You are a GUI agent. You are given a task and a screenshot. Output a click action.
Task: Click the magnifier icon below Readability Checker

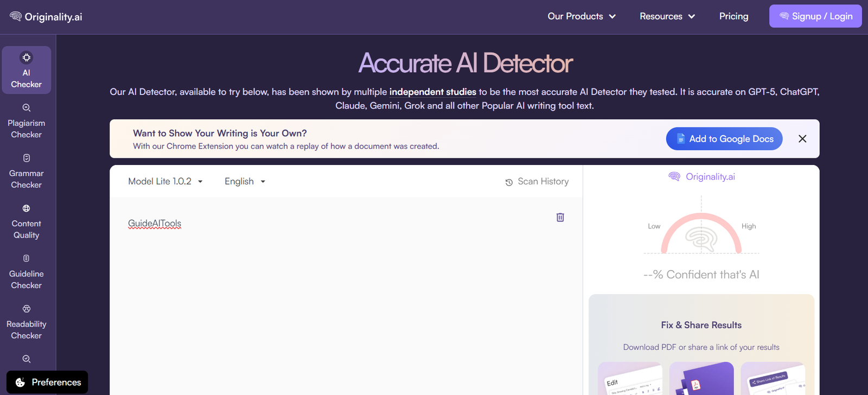point(27,359)
